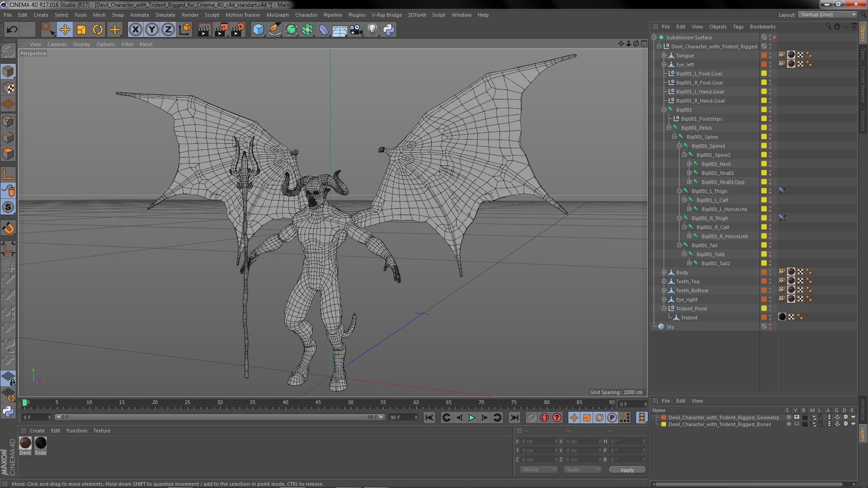Screen dimensions: 868x488
Task: Open the spline Pen tool icon
Action: (x=274, y=30)
